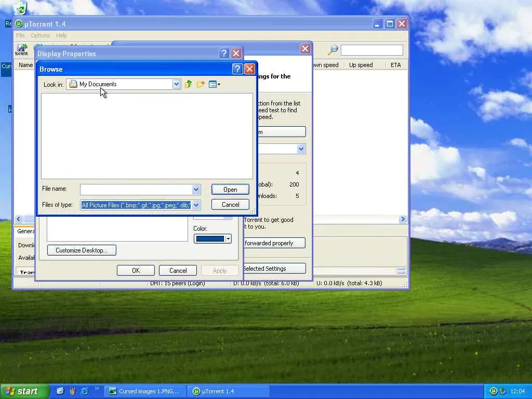Screen dimensions: 532x399
Task: Expand the Quick Launch chevron on taskbar
Action: [x=97, y=389]
